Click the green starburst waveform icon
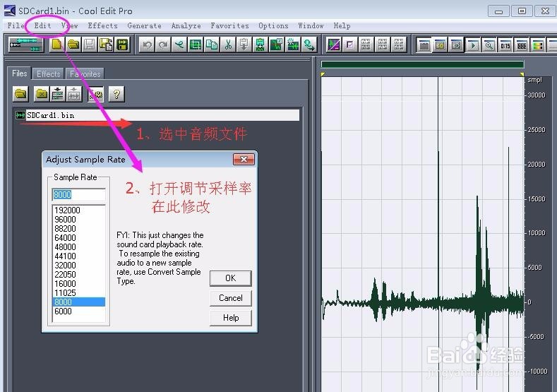 click(x=293, y=44)
